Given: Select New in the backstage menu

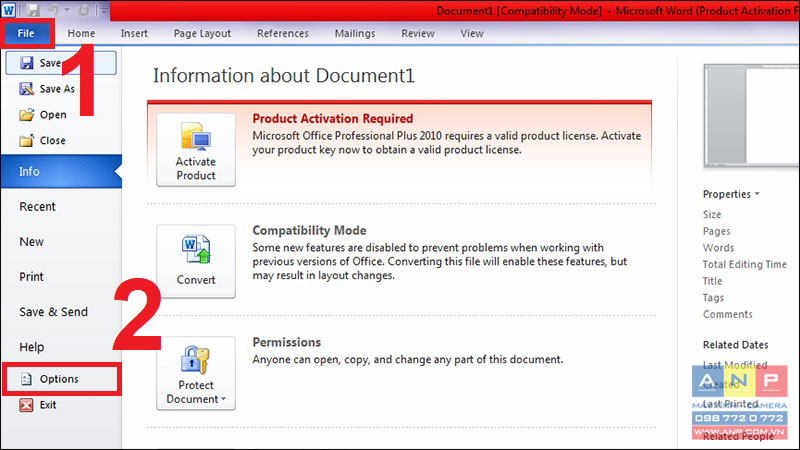Looking at the screenshot, I should coord(32,242).
